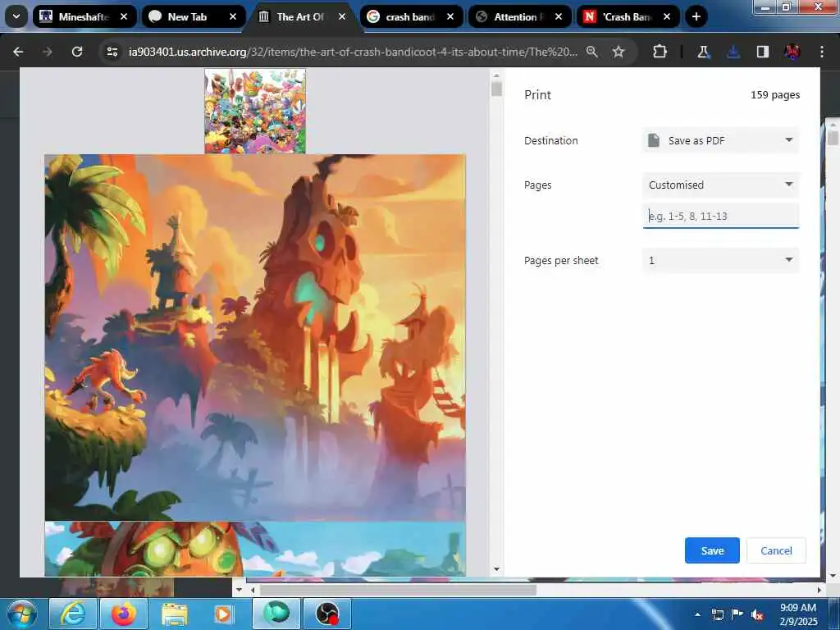Toggle the browser side panel

tap(762, 52)
